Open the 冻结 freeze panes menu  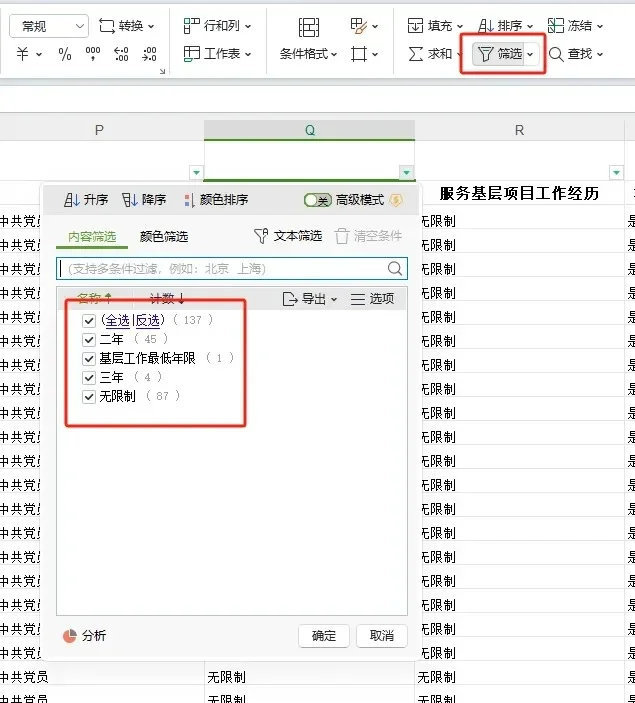575,26
